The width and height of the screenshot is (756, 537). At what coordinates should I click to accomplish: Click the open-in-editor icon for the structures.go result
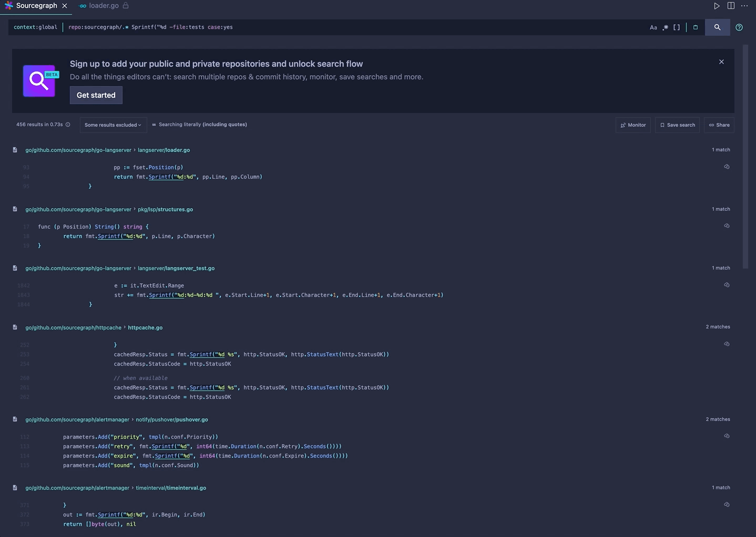pos(727,226)
